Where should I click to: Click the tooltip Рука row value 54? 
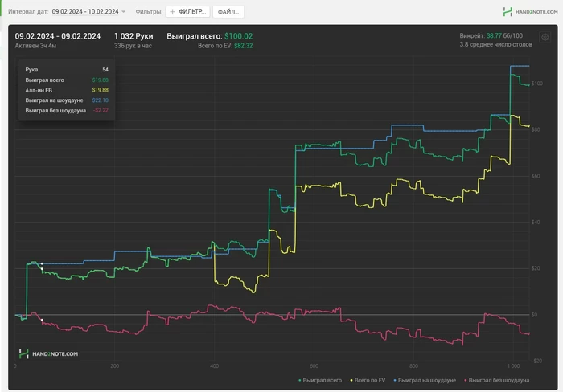tap(105, 70)
